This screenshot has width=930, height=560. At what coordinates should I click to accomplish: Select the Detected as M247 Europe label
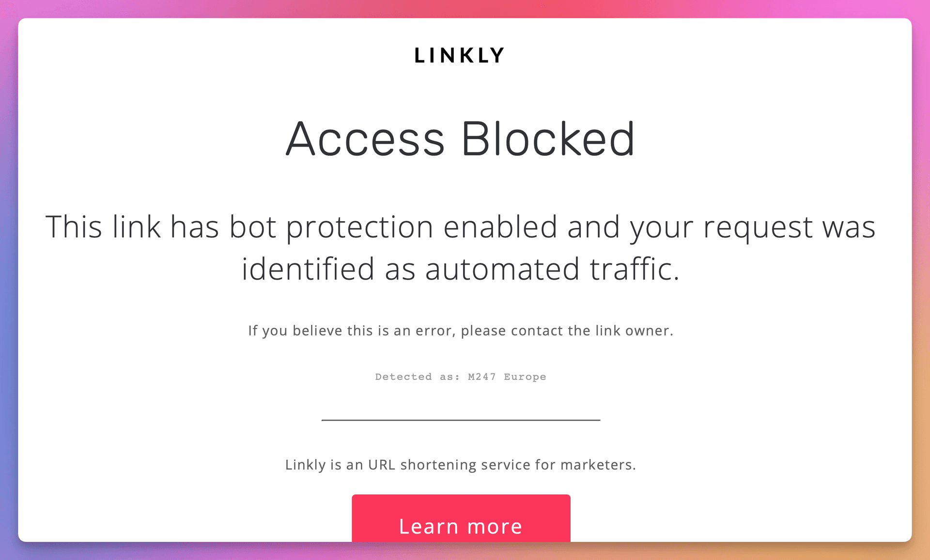click(x=460, y=377)
